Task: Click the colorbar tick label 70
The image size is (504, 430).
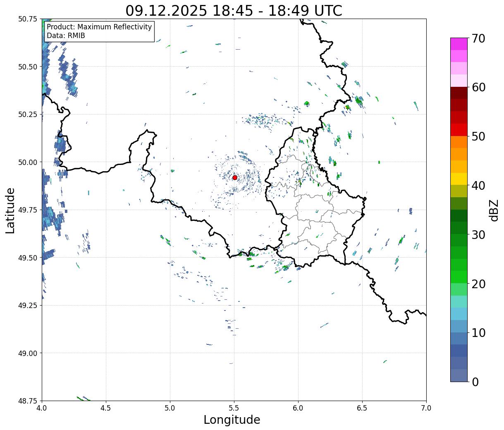Action: 478,38
